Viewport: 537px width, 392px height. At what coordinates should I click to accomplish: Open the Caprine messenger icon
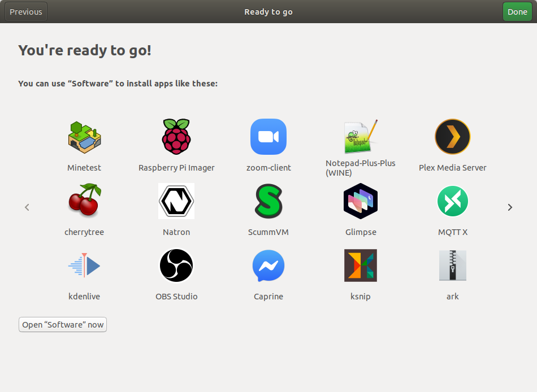(x=268, y=265)
